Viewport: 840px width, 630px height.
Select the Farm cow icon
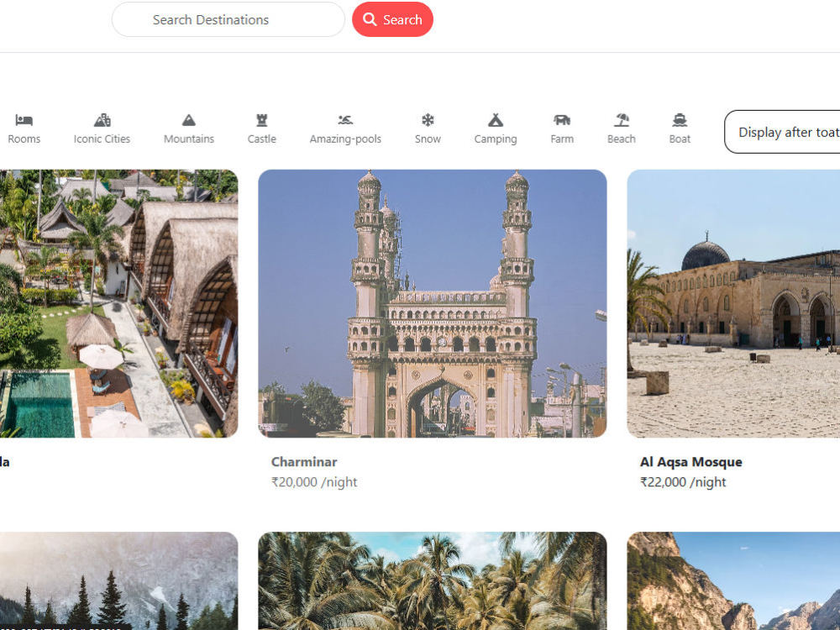tap(562, 120)
